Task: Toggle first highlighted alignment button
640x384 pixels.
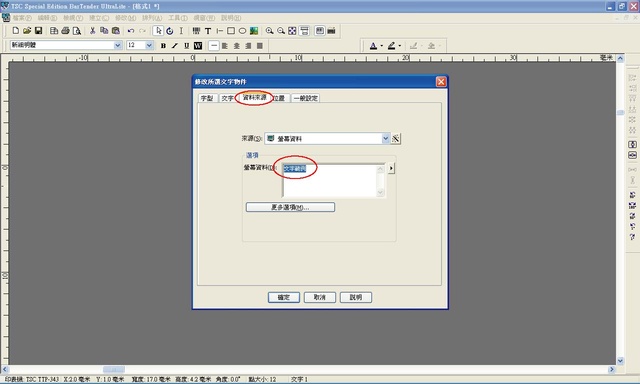Action: [x=213, y=46]
